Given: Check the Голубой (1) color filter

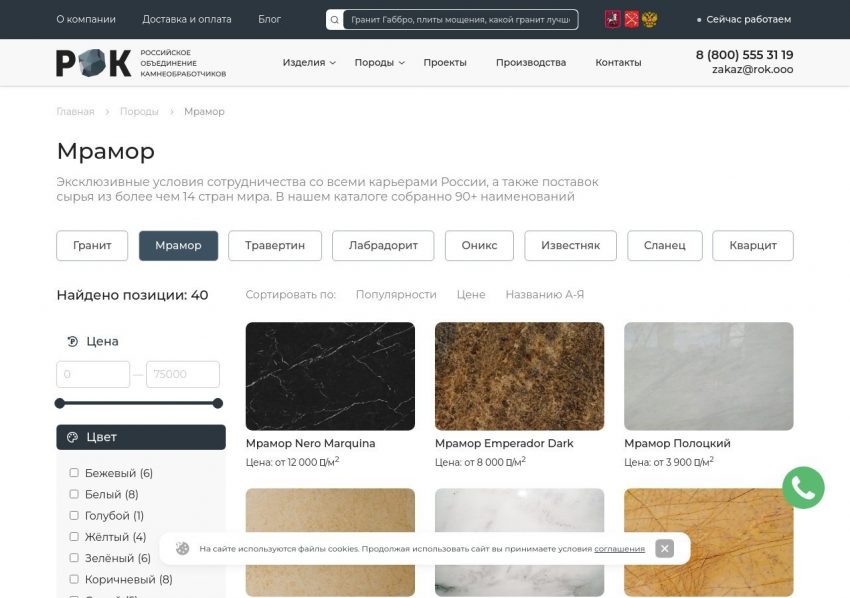Looking at the screenshot, I should click(74, 515).
